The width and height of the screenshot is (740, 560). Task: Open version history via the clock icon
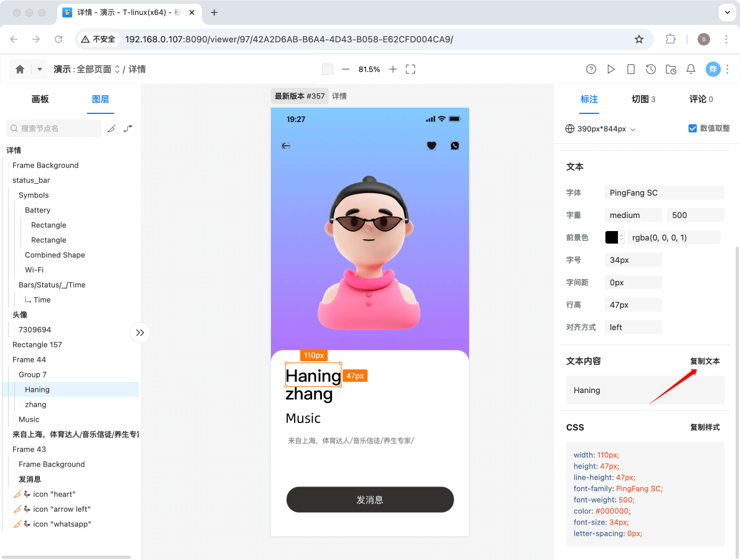click(x=651, y=69)
